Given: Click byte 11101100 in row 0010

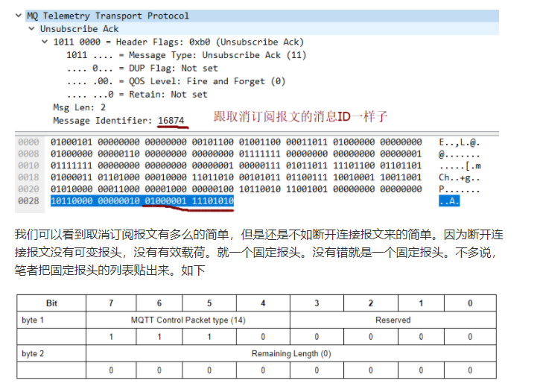Looking at the screenshot, I should pos(354,165).
